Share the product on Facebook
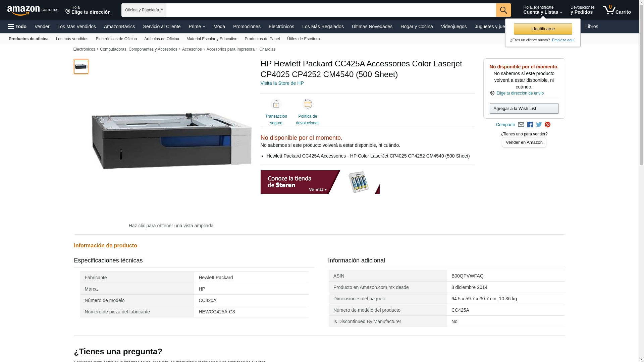 (530, 125)
